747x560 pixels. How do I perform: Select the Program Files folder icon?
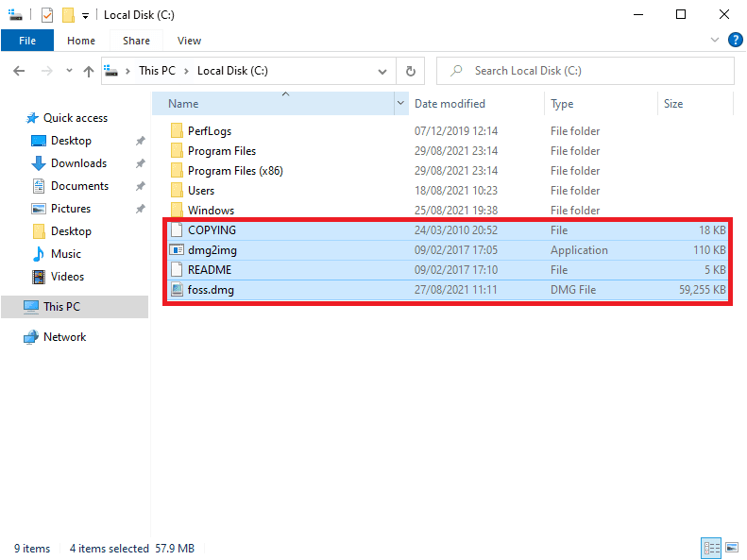pos(177,150)
